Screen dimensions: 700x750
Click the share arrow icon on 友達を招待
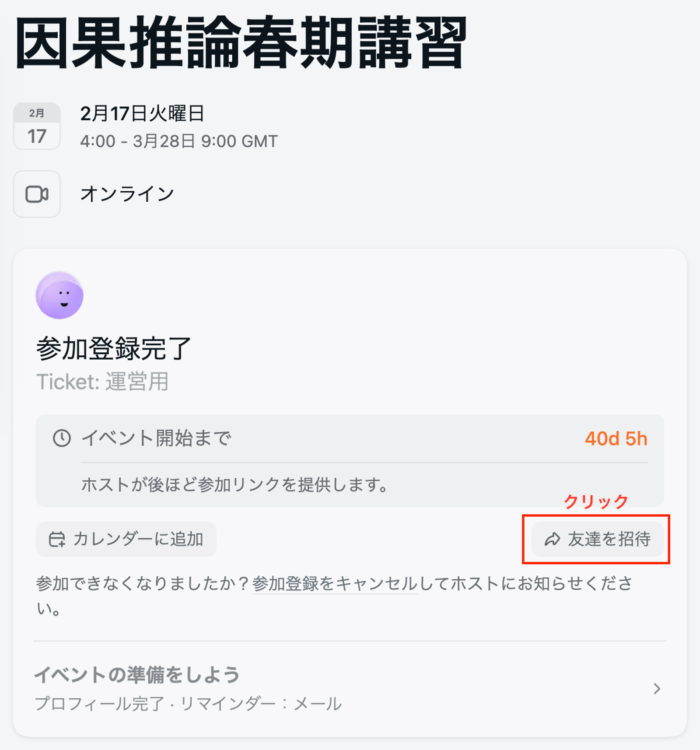tap(552, 539)
